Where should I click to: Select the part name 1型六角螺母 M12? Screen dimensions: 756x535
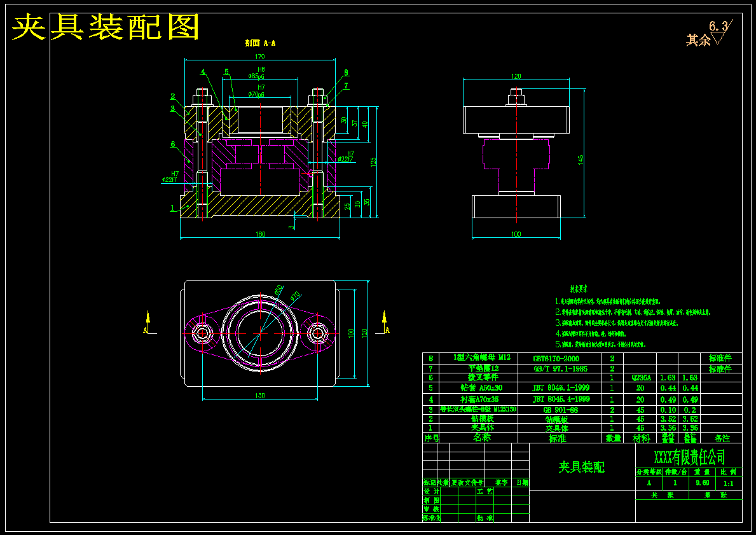pyautogui.click(x=482, y=358)
